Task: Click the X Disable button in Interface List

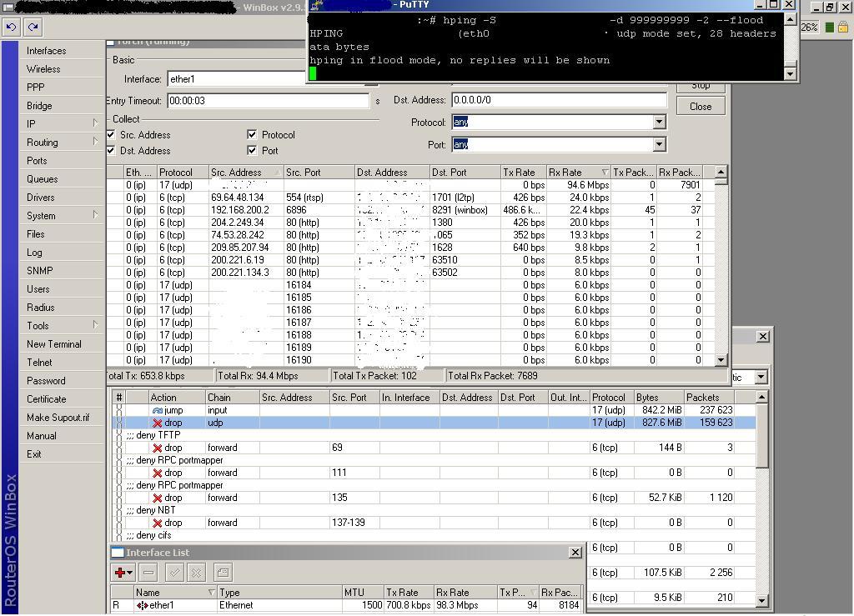Action: tap(197, 573)
